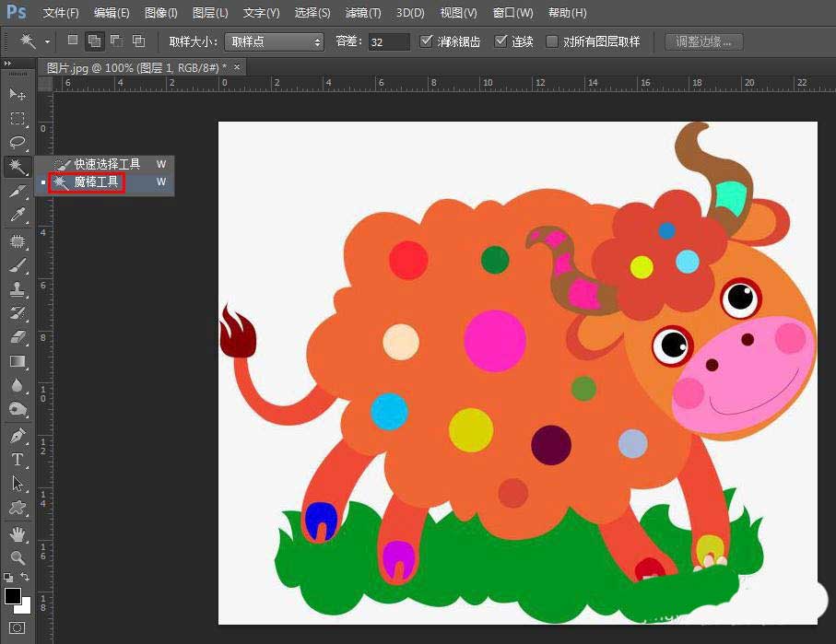Click the 调整边缘 button

702,41
